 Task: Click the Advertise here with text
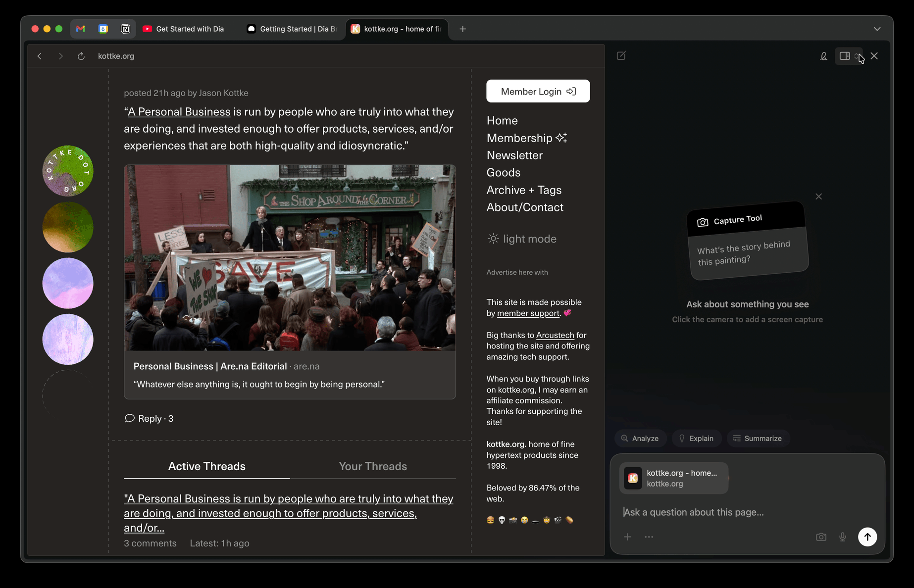coord(517,272)
